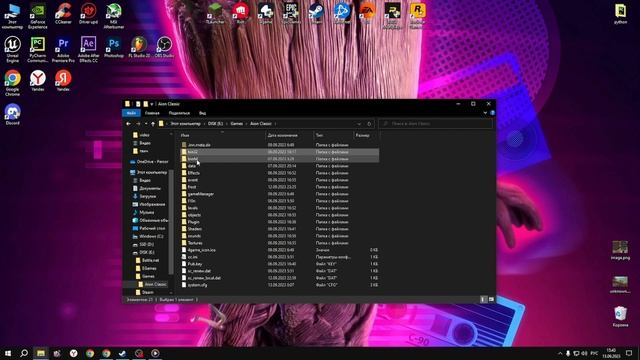Refresh the Aion Classic folder view
The height and width of the screenshot is (360, 640).
click(369, 124)
